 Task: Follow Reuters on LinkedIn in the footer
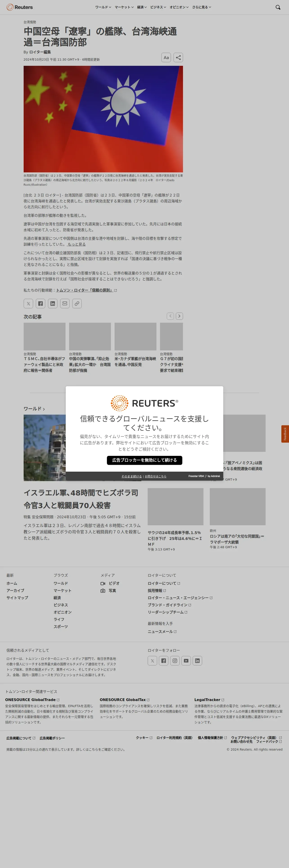click(x=197, y=661)
